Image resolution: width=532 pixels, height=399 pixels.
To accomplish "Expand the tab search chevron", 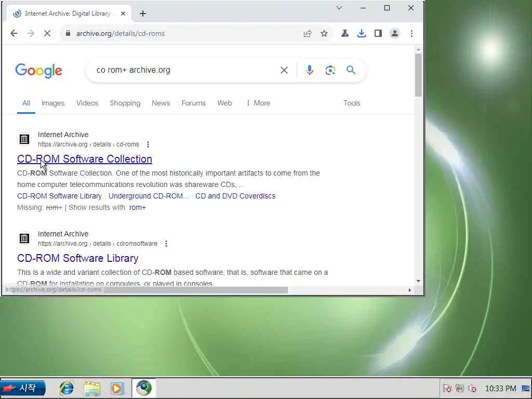I will [x=339, y=8].
